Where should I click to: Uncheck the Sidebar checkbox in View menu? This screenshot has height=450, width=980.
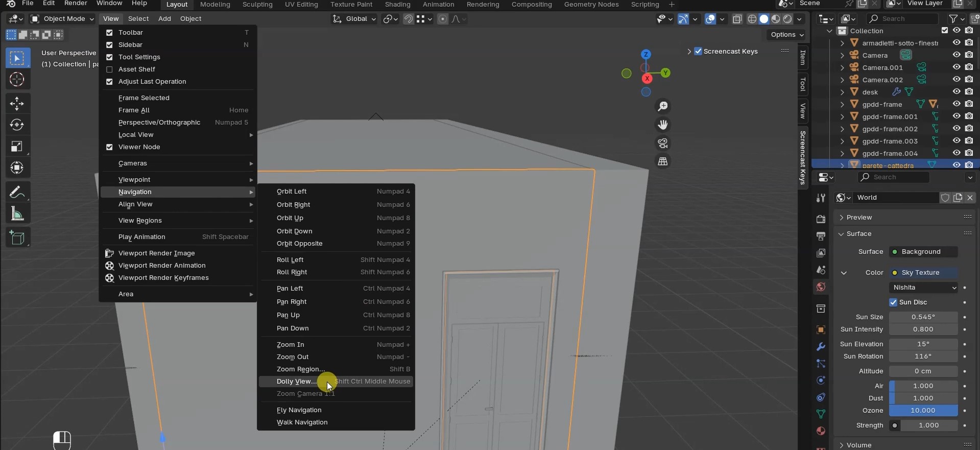pos(109,45)
